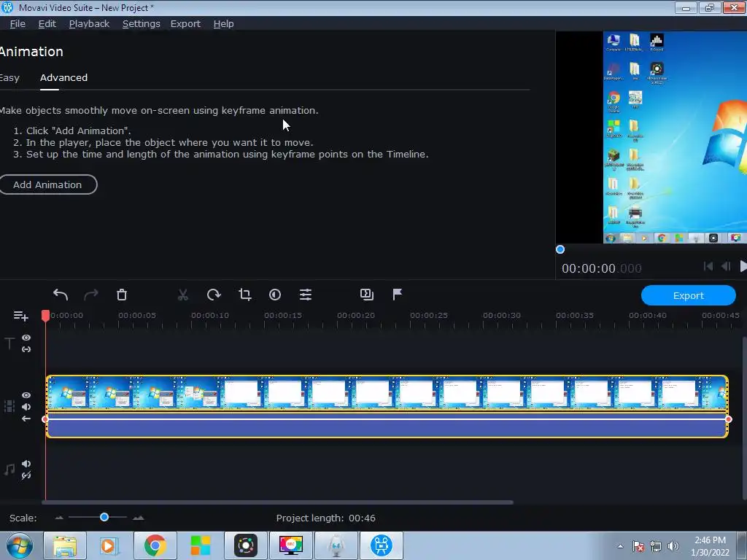Toggle title track visibility eye icon

pos(26,338)
